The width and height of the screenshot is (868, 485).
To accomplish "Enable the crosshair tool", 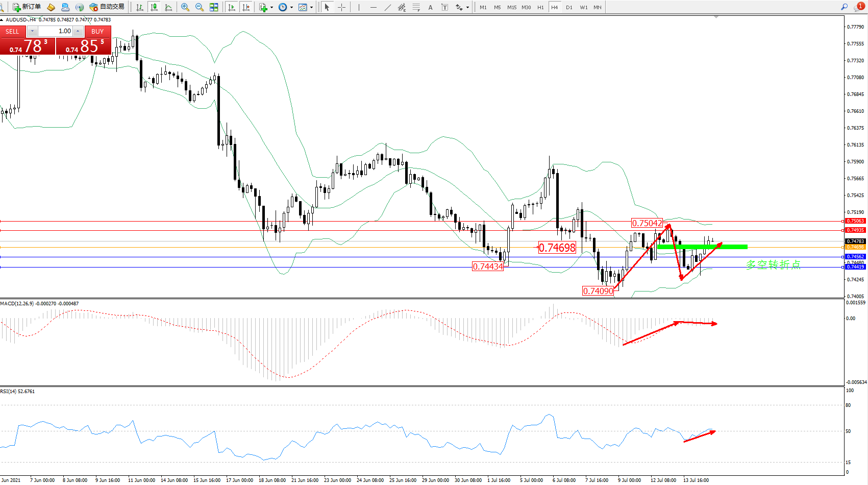I will tap(341, 7).
